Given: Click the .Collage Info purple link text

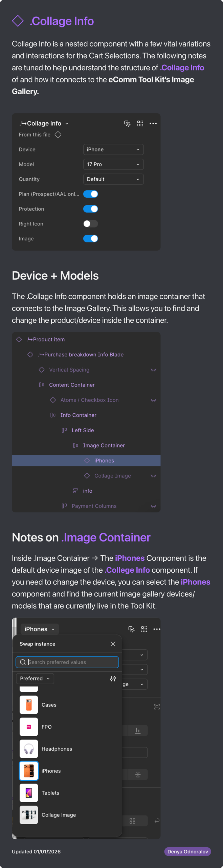Looking at the screenshot, I should [x=182, y=68].
